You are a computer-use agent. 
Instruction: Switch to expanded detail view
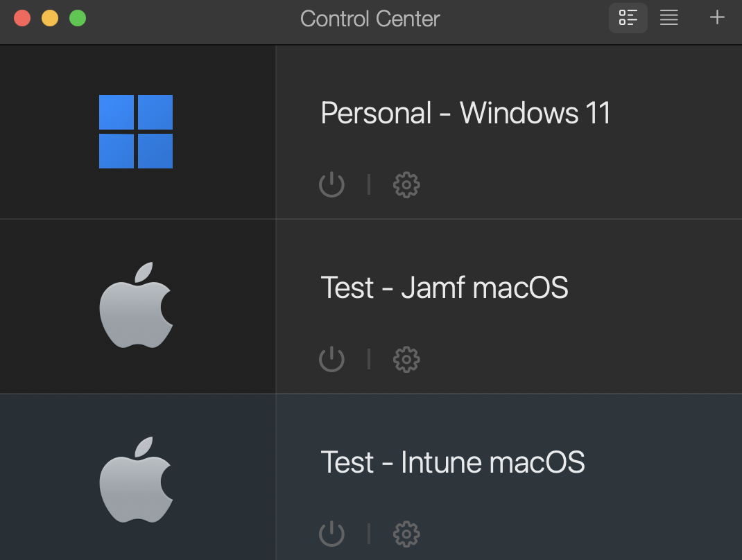pyautogui.click(x=628, y=18)
